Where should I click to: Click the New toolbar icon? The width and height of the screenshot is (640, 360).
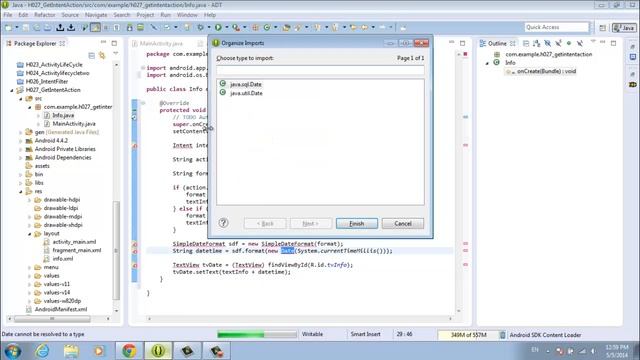[8, 27]
